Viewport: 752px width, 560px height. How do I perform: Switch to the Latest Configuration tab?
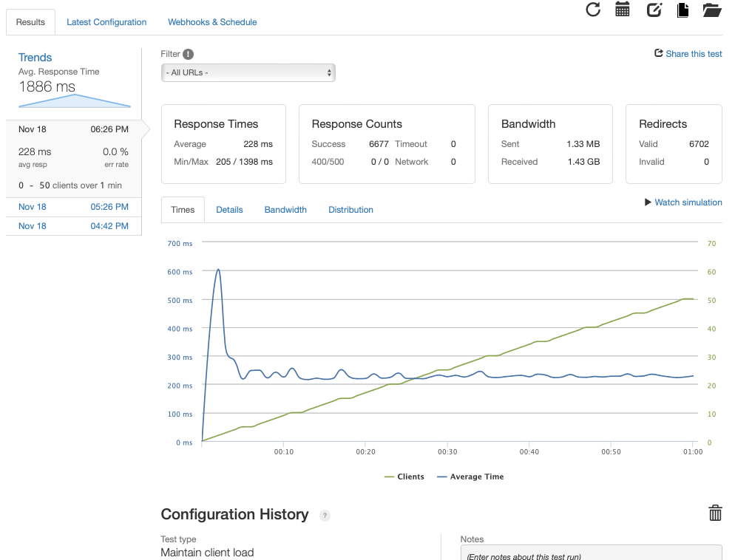click(x=106, y=22)
